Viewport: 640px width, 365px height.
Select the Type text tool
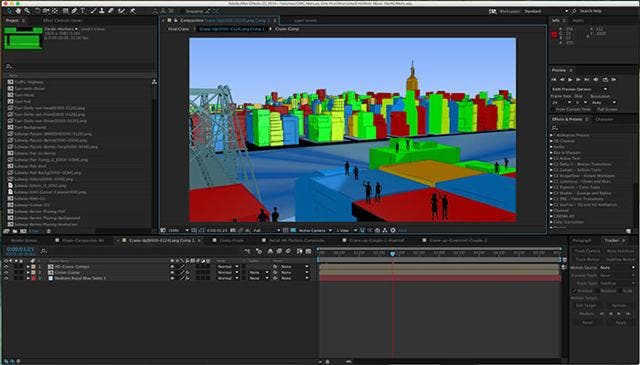pyautogui.click(x=83, y=11)
